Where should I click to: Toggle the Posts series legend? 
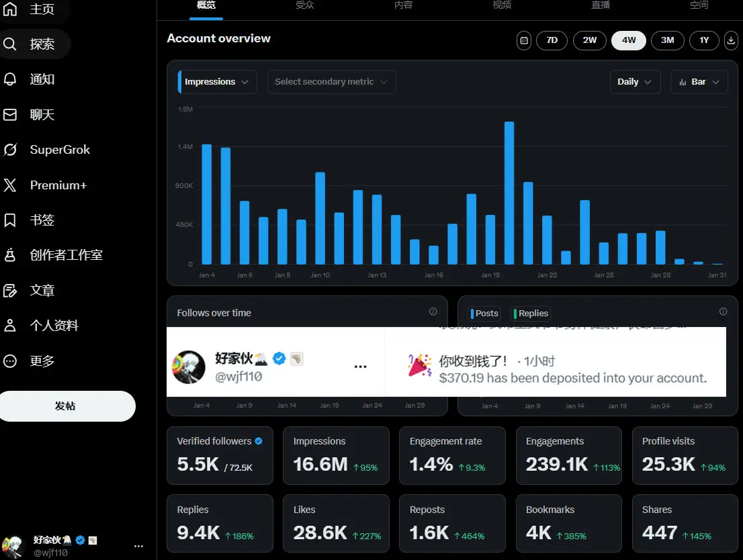[x=484, y=313]
